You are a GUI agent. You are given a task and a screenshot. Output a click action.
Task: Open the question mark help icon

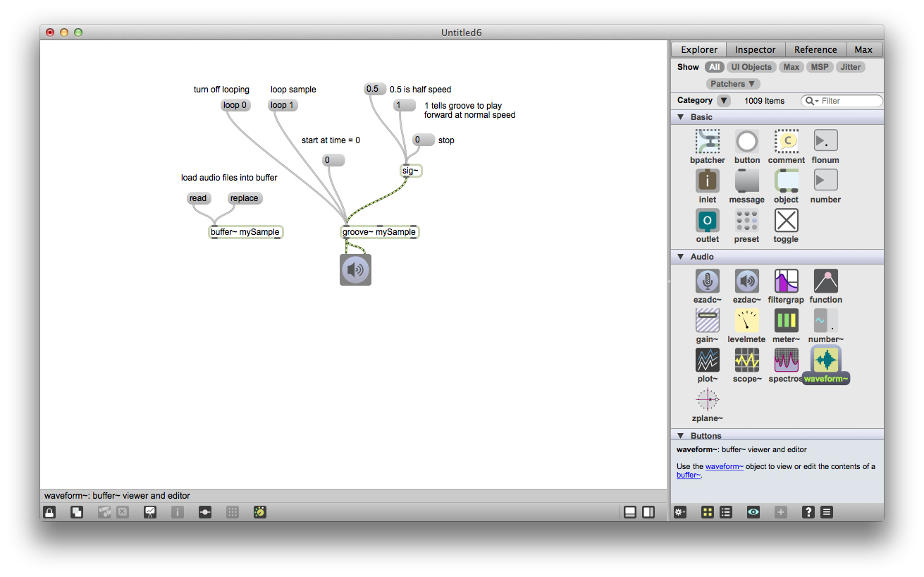tap(809, 512)
